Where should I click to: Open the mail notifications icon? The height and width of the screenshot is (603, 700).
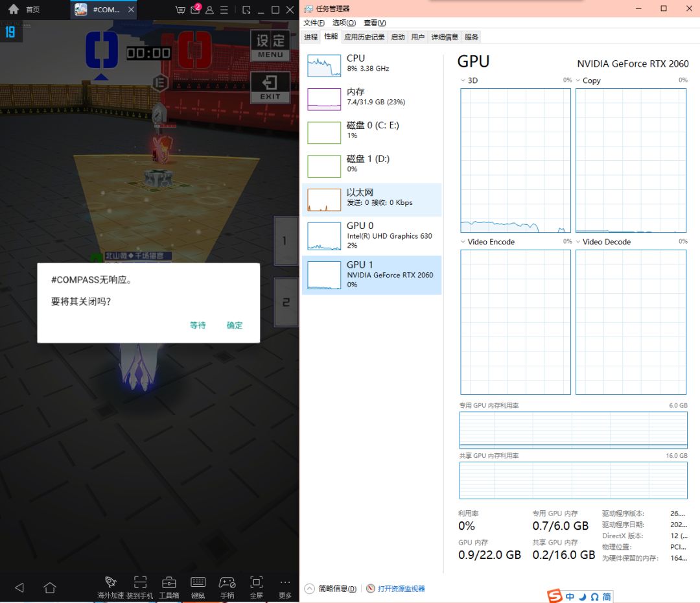click(196, 9)
